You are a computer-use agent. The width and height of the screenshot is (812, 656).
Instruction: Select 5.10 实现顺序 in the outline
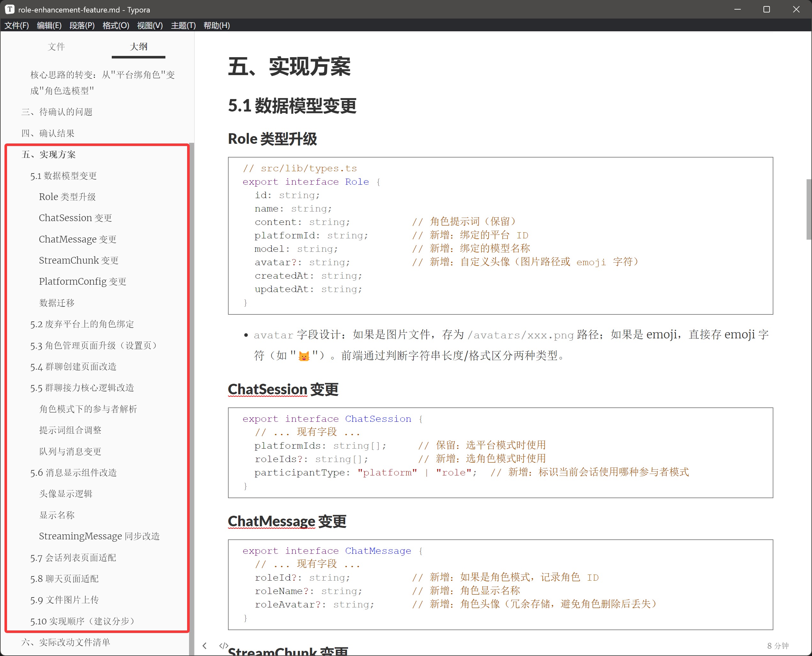(x=82, y=621)
